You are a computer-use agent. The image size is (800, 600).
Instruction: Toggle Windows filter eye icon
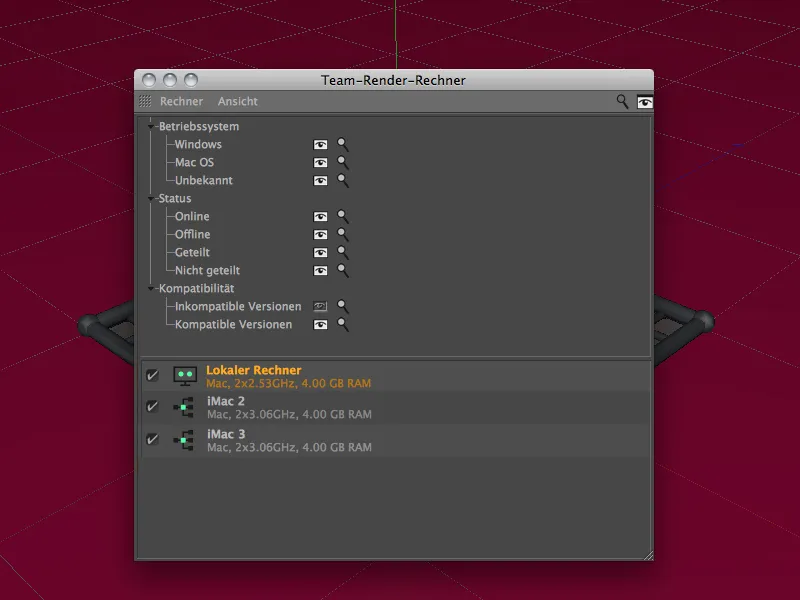point(320,145)
